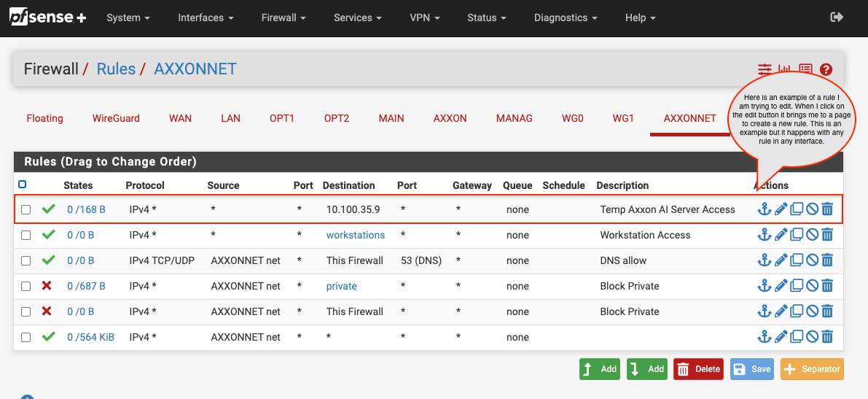This screenshot has width=868, height=399.
Task: Open the Diagnostics dropdown menu
Action: [566, 18]
